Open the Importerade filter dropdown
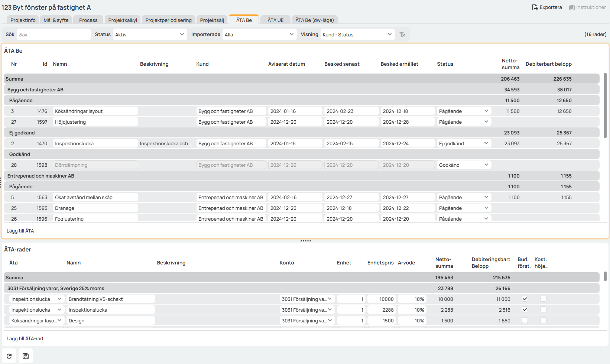Screen dimensions: 610x364 [259, 35]
